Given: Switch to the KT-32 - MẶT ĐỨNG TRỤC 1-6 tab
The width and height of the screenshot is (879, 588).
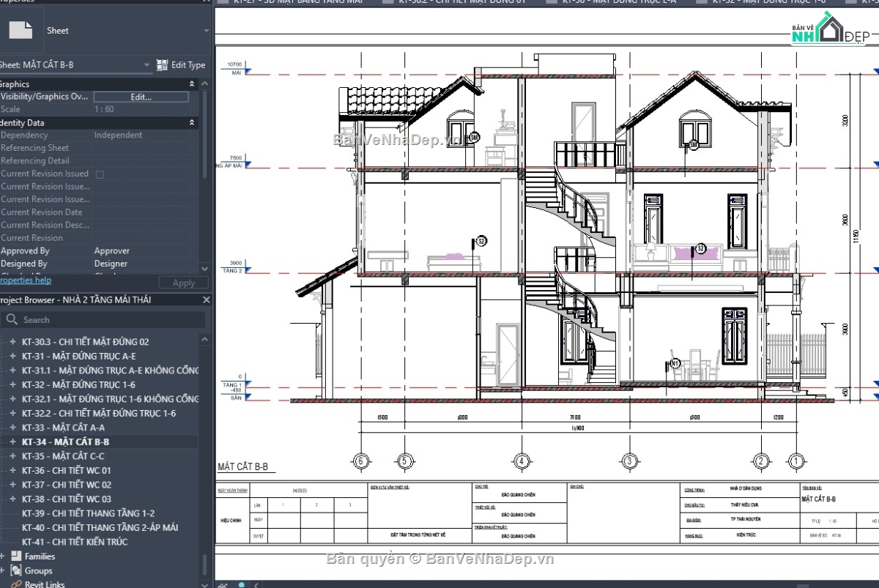Looking at the screenshot, I should 769,3.
